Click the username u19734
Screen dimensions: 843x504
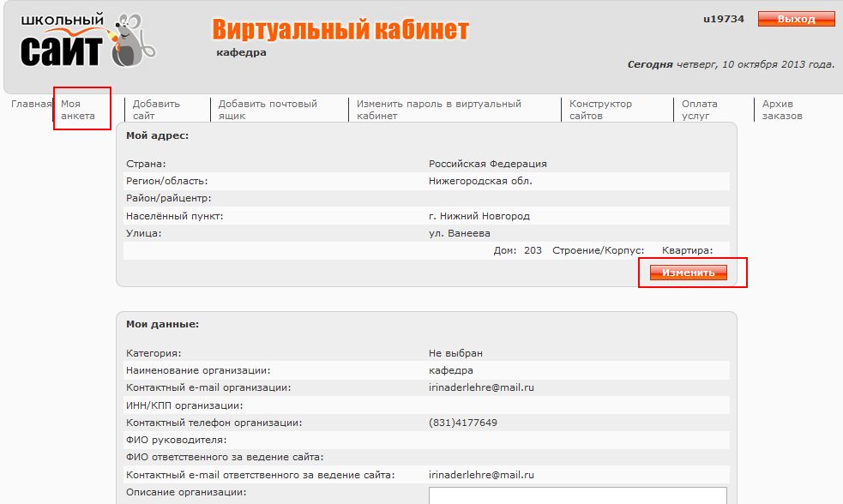pyautogui.click(x=724, y=19)
